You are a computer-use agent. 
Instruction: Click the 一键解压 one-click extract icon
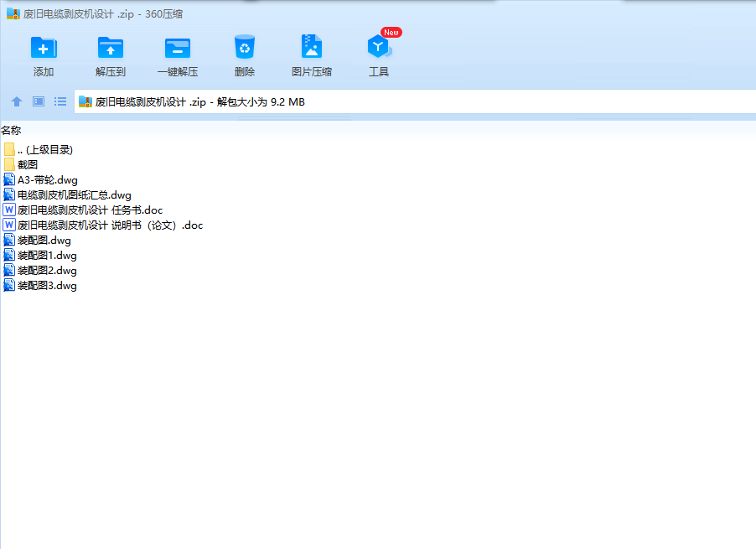tap(178, 48)
